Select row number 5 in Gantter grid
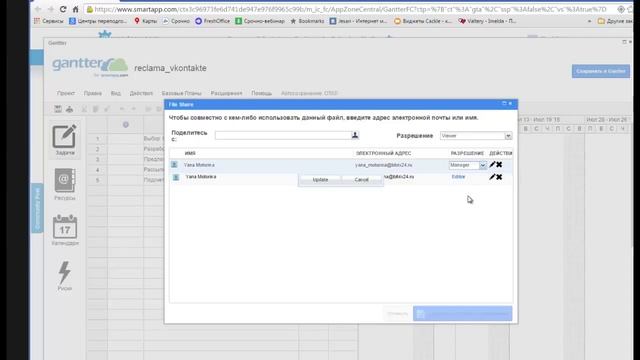Viewport: 640px width, 360px height. (98, 180)
